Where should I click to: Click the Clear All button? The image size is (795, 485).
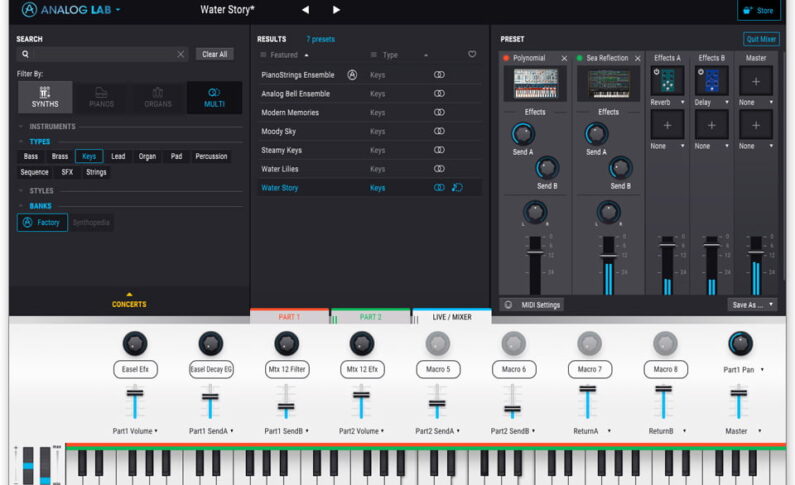pyautogui.click(x=214, y=54)
